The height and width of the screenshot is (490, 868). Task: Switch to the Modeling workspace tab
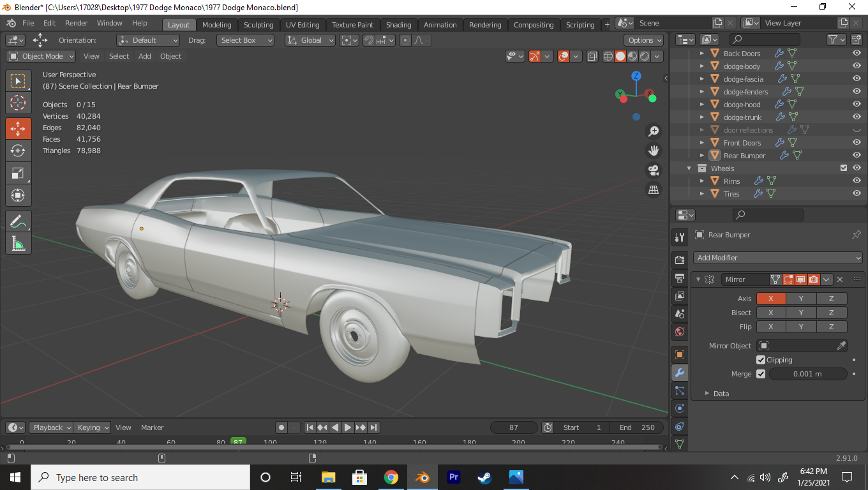click(x=217, y=25)
